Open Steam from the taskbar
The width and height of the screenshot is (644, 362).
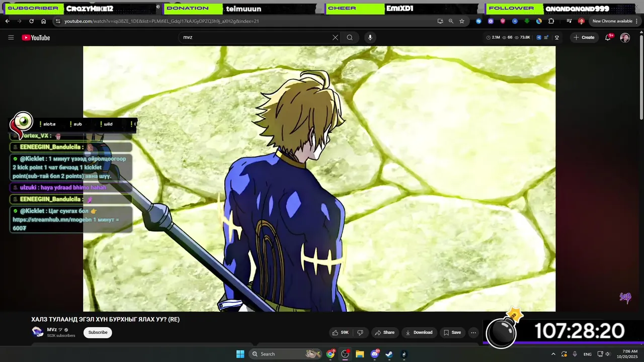389,354
